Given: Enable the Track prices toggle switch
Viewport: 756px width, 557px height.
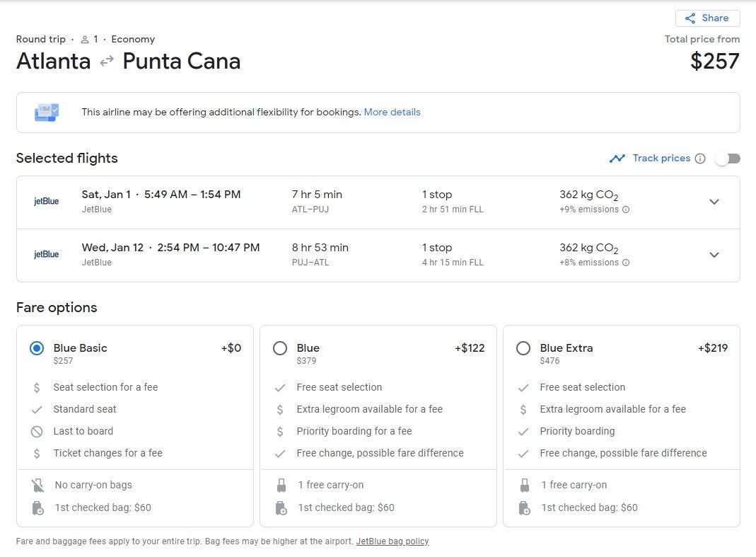Looking at the screenshot, I should tap(727, 159).
